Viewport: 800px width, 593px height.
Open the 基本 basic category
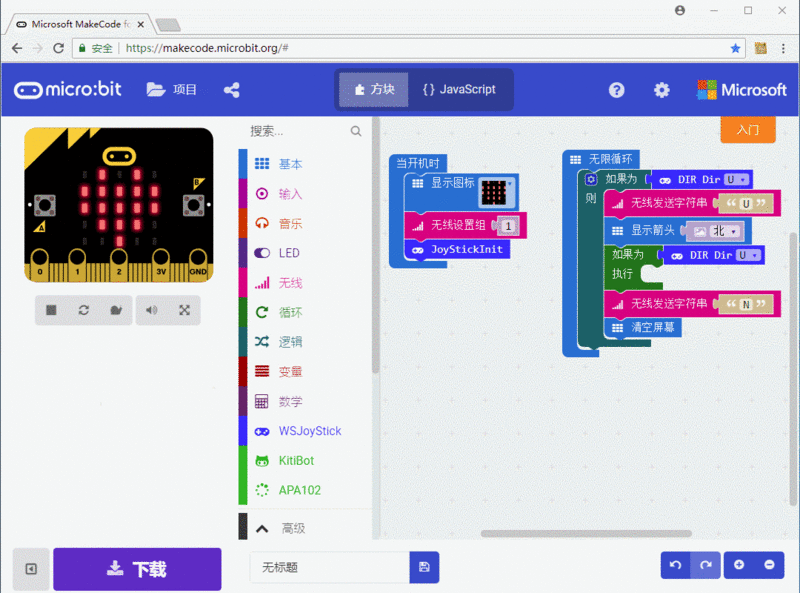pos(305,164)
